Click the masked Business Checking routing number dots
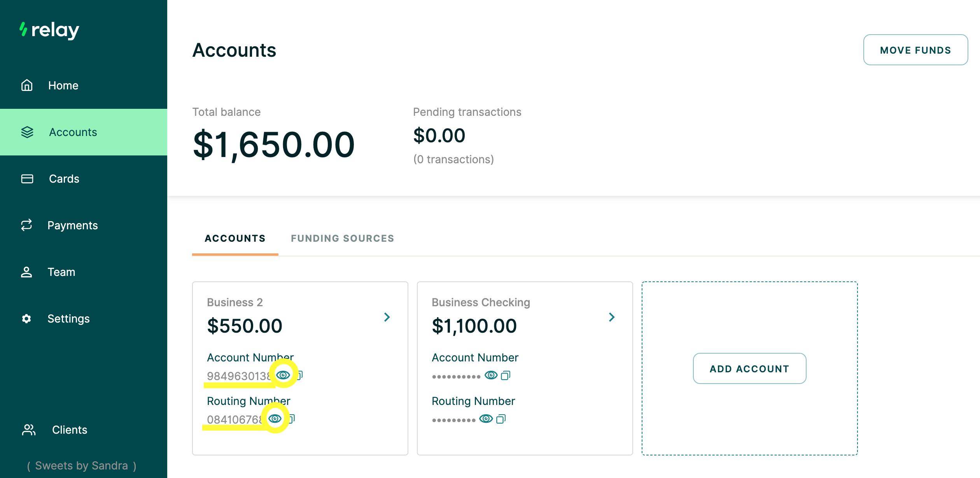This screenshot has width=980, height=478. point(454,420)
